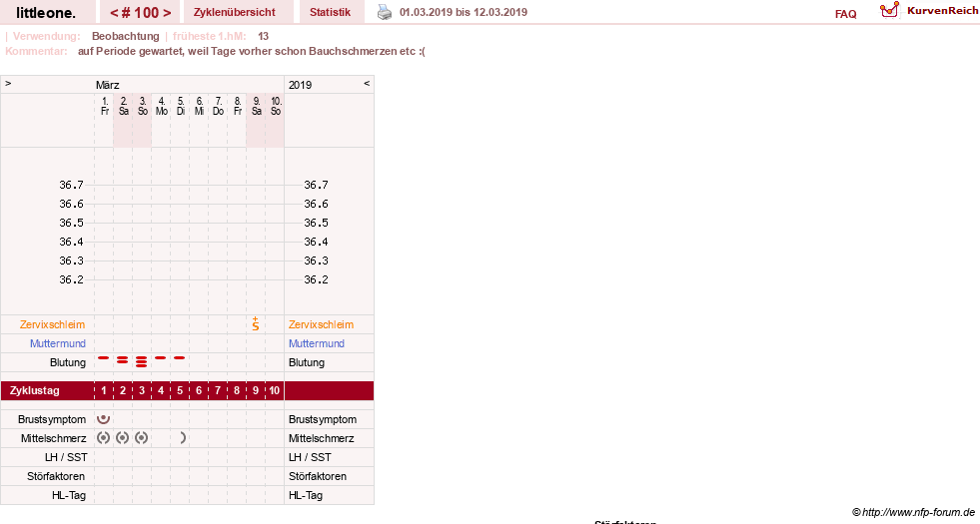Click the date column 4. Mo
Image resolution: width=980 pixels, height=524 pixels.
tap(161, 106)
